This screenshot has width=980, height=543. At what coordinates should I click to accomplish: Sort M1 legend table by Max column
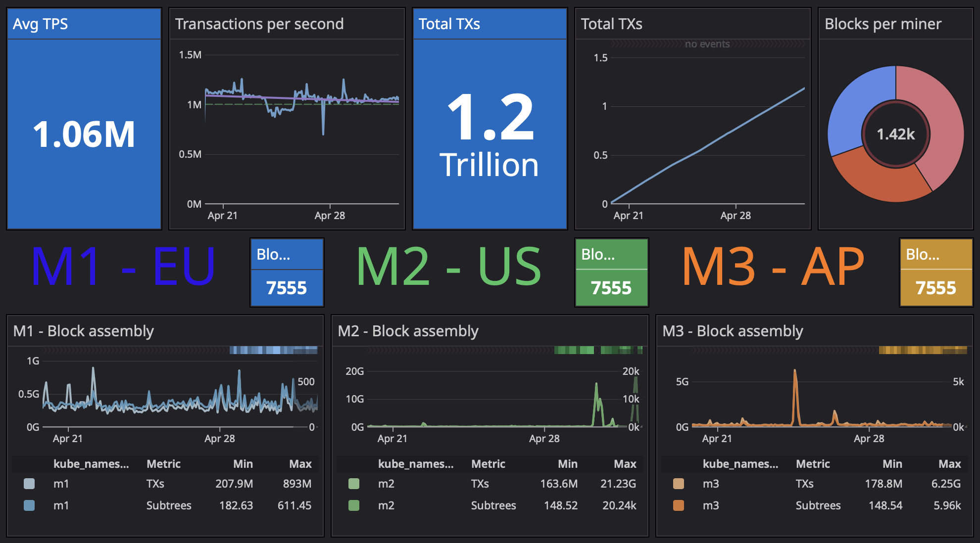tap(300, 464)
